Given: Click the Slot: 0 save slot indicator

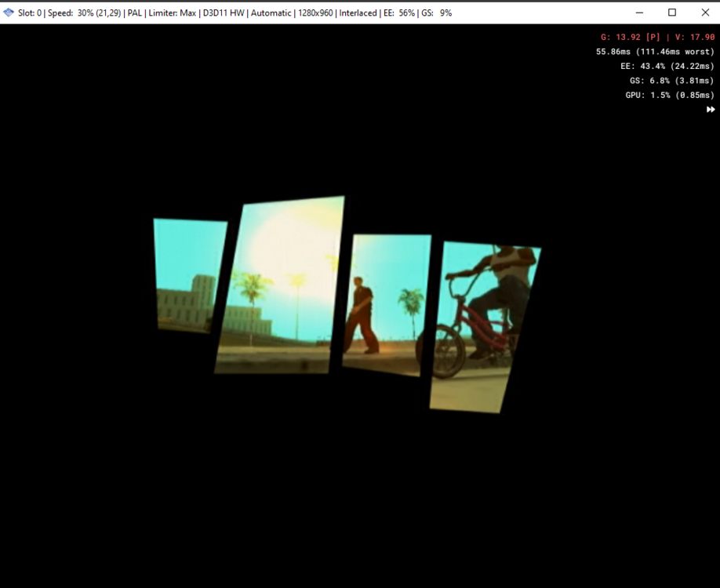Looking at the screenshot, I should click(x=29, y=13).
